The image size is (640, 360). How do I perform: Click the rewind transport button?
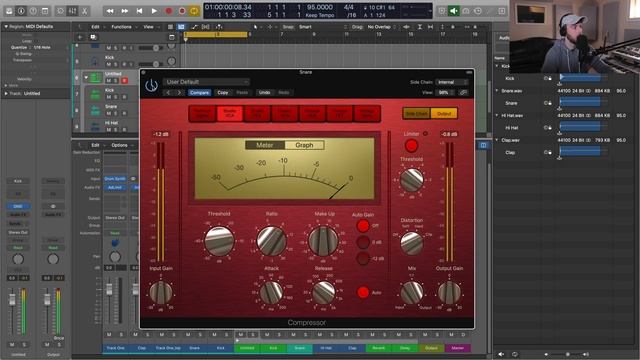[x=110, y=11]
